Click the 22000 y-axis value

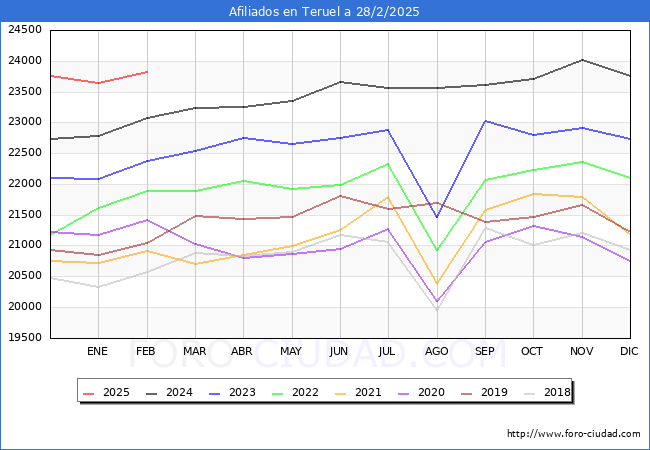coord(25,184)
